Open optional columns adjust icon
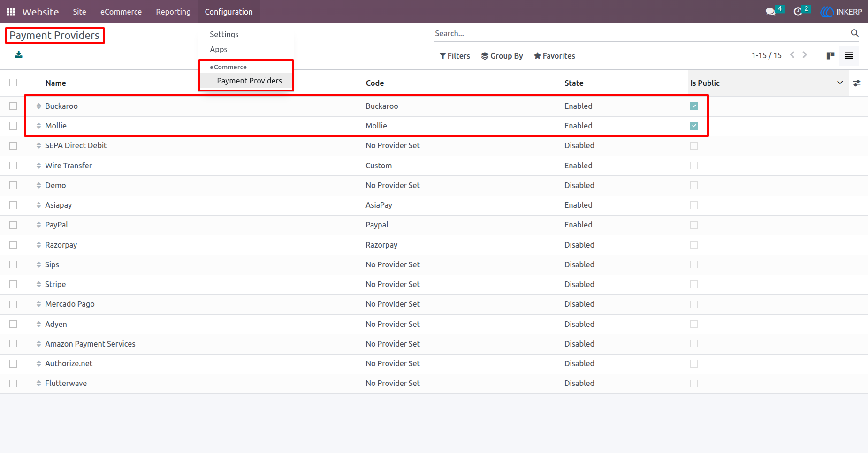Screen dimensions: 868x453 point(857,83)
